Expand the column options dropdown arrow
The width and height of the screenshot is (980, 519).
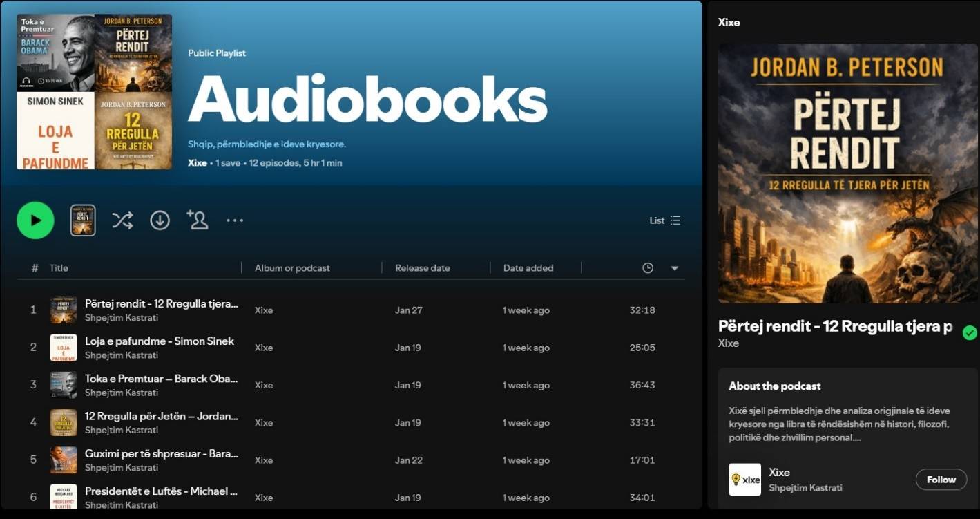[x=675, y=268]
